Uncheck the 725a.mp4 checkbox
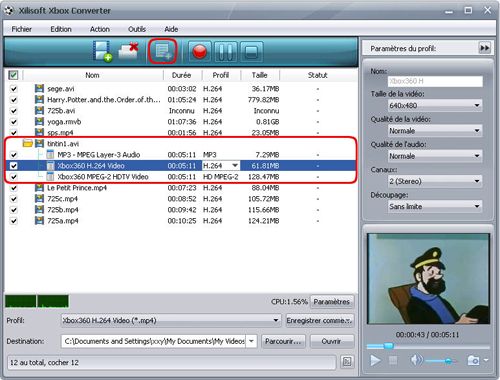 (13, 221)
